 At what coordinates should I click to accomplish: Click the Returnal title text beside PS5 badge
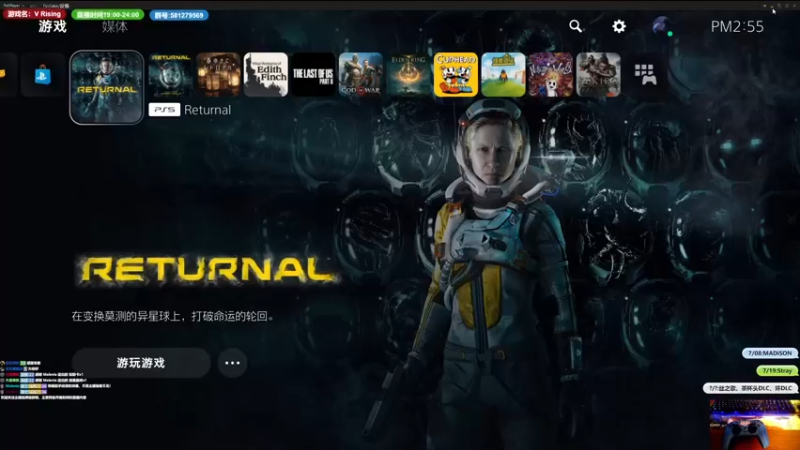point(208,110)
